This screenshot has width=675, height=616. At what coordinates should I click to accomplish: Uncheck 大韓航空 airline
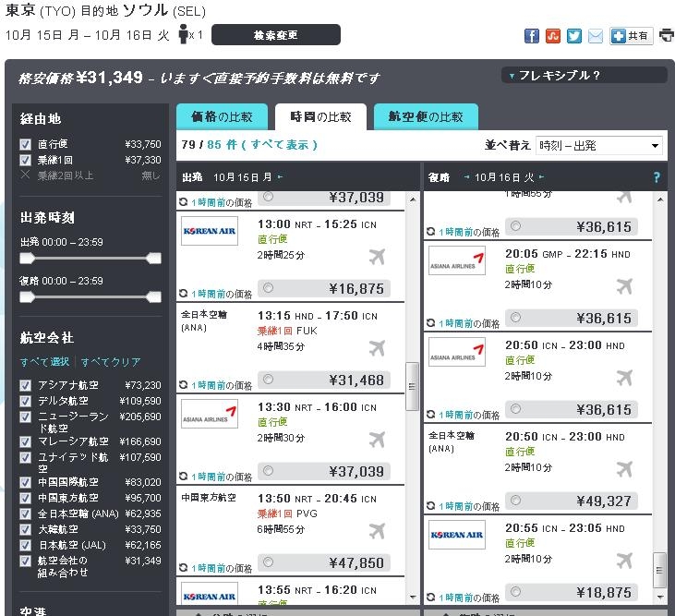pyautogui.click(x=26, y=529)
